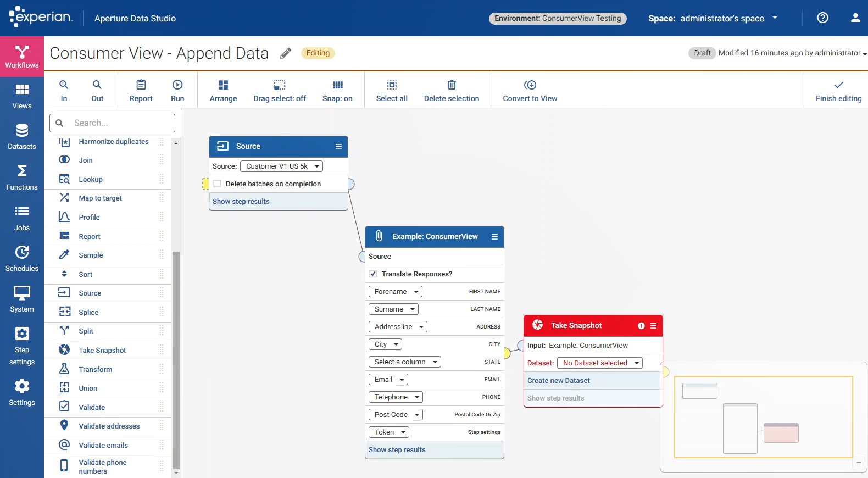Uncheck Translate Responses checkbox
868x478 pixels.
coord(373,274)
